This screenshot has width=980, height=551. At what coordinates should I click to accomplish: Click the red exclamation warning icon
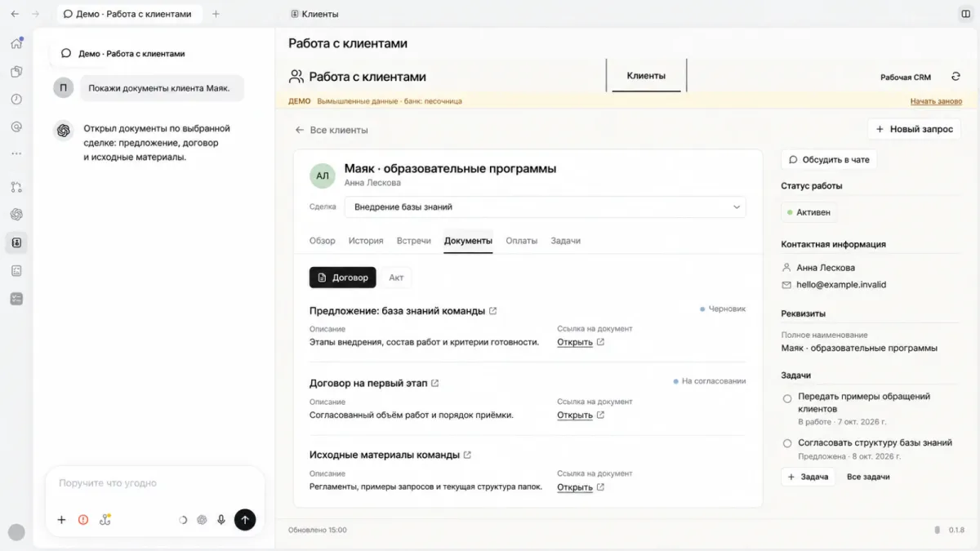83,519
